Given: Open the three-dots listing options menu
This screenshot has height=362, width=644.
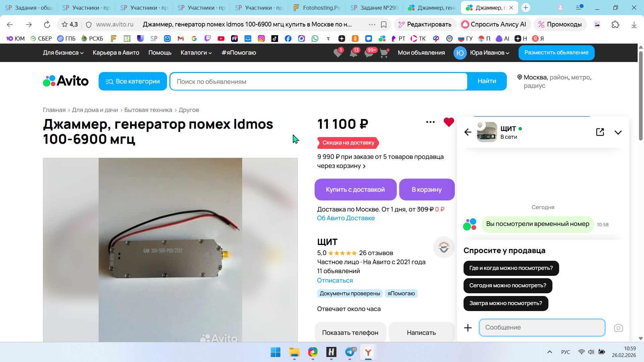Looking at the screenshot, I should point(430,122).
